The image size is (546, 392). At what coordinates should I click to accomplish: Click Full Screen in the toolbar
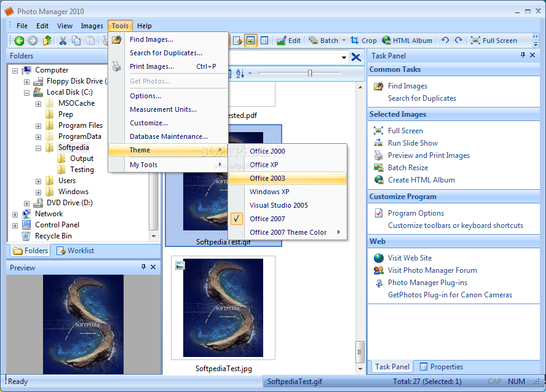click(x=494, y=41)
